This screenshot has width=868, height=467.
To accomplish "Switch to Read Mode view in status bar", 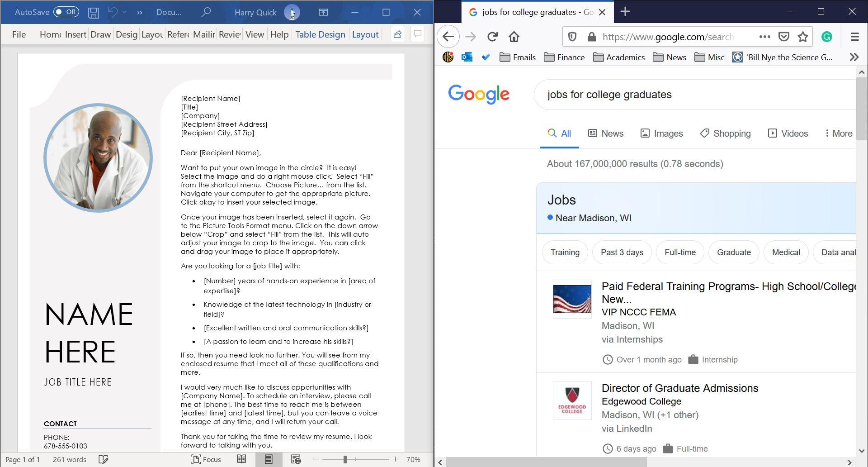I will tap(242, 459).
